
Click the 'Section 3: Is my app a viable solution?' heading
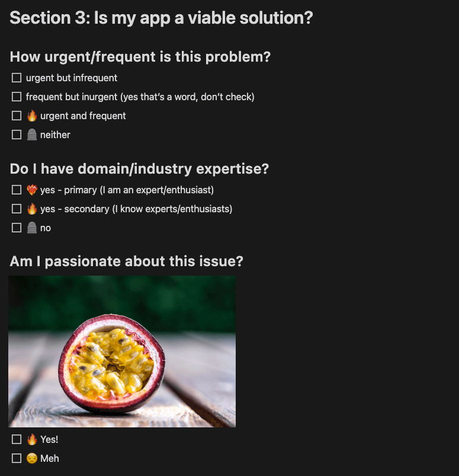(161, 18)
